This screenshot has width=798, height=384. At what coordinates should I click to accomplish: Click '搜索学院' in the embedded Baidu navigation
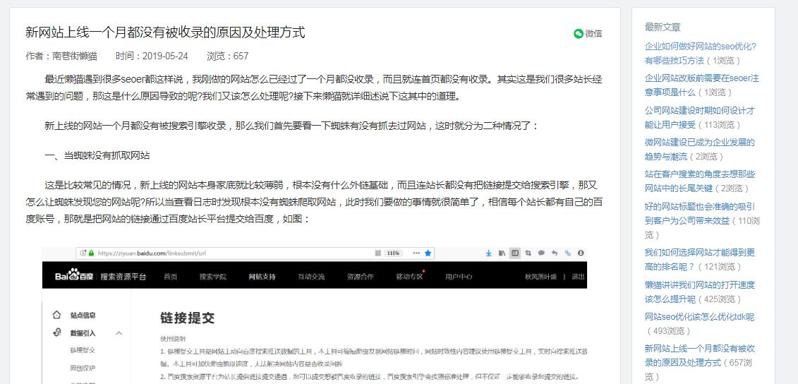(213, 277)
